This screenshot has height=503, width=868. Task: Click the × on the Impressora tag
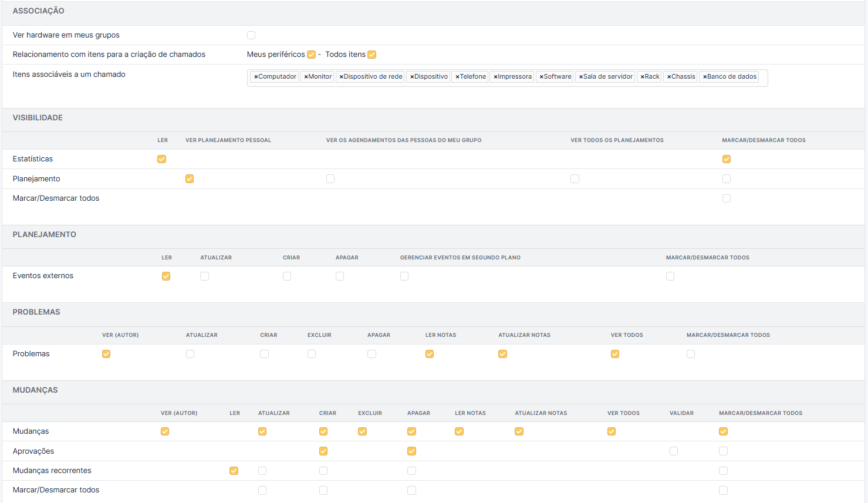(x=495, y=77)
